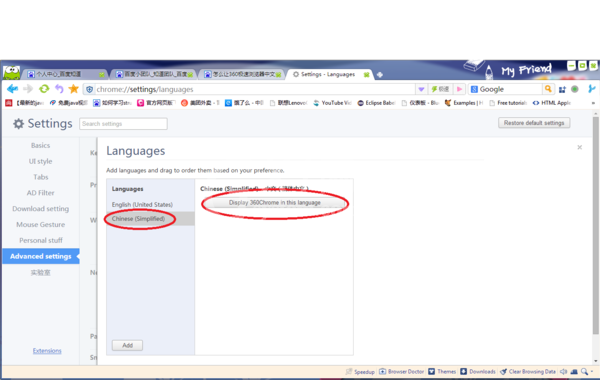This screenshot has height=380, width=600.
Task: Go back with the blue arrow
Action: [x=12, y=89]
